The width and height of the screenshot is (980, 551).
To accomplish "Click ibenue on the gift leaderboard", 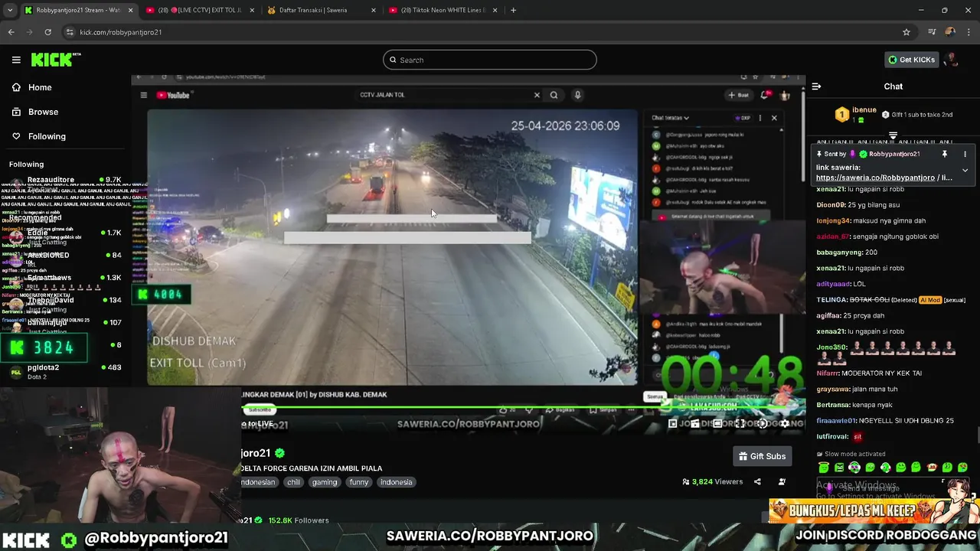I will point(864,110).
